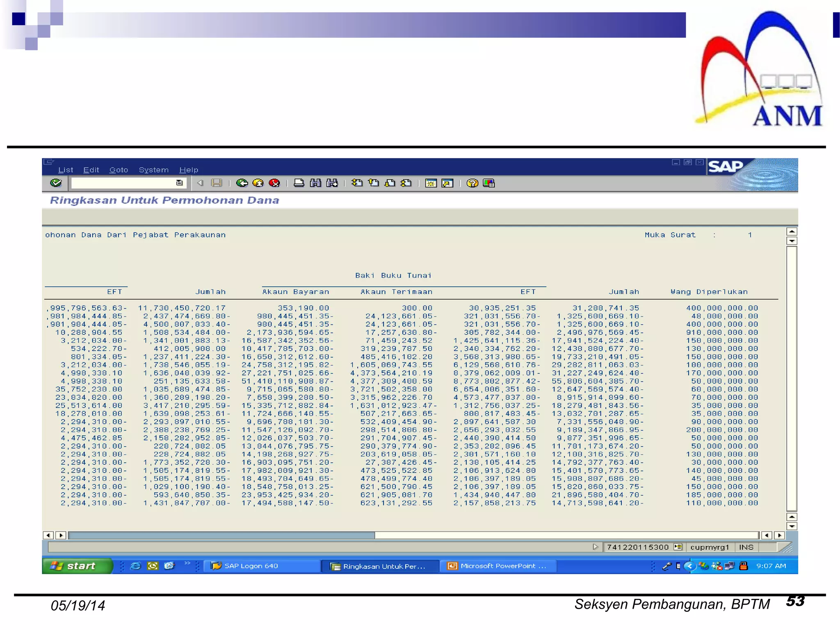
Task: Click the green Enter checkmark icon
Action: [56, 183]
